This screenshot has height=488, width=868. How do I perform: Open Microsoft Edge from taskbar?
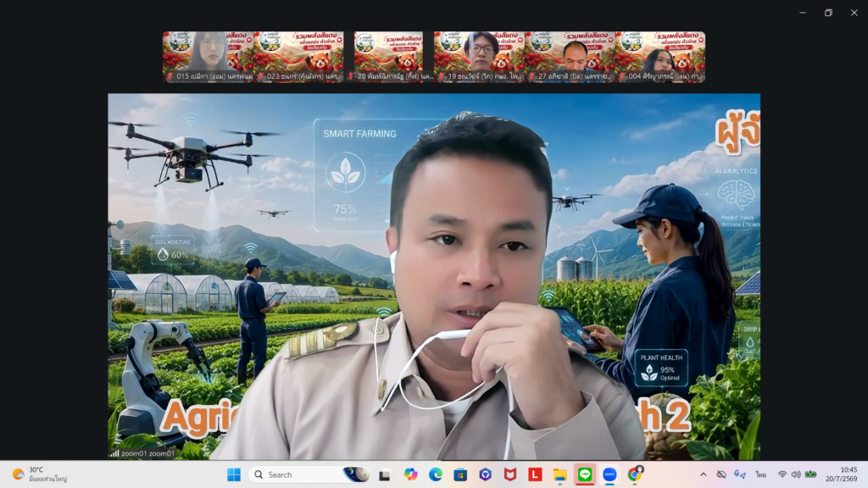[x=436, y=474]
